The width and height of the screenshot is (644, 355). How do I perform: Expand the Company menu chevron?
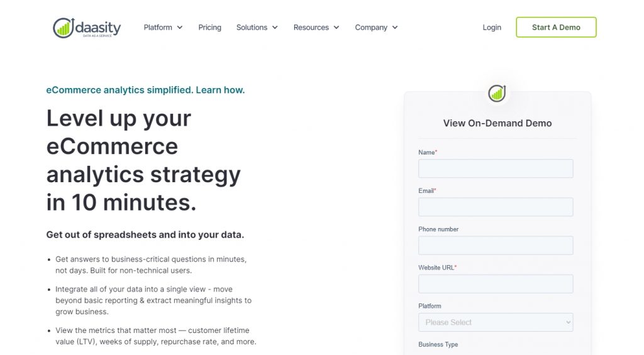click(x=395, y=28)
